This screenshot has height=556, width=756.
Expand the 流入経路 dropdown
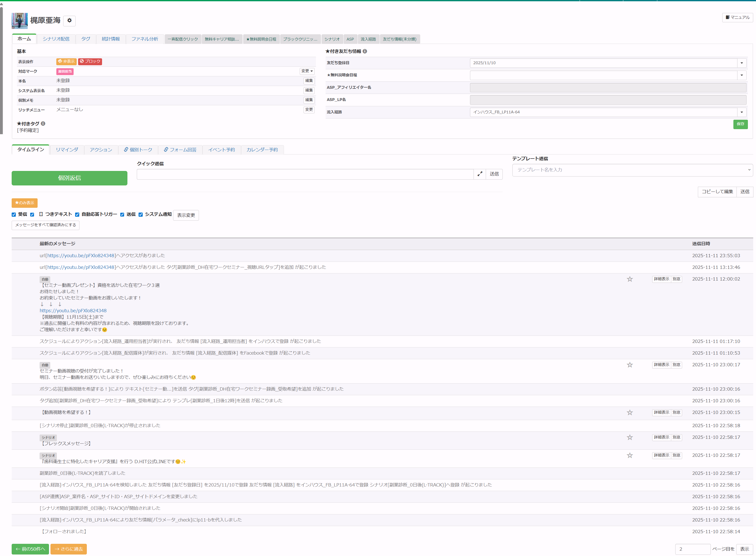coord(742,112)
